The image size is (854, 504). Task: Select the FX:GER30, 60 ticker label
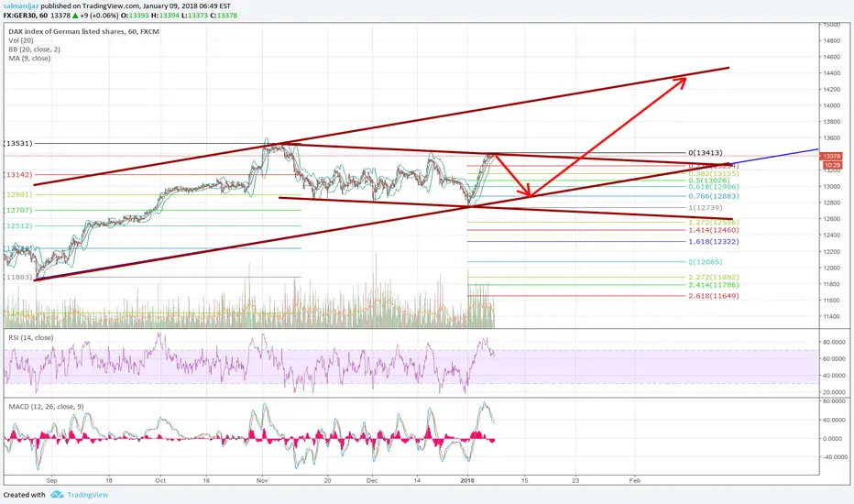click(25, 16)
